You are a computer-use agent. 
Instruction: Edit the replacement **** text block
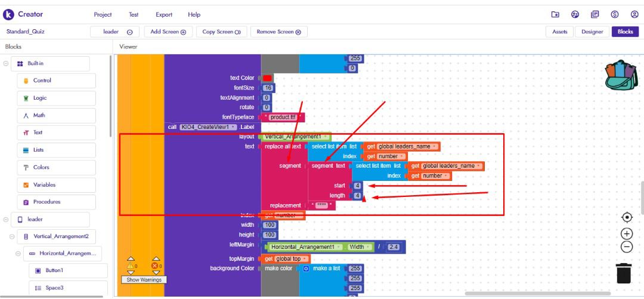pyautogui.click(x=321, y=205)
